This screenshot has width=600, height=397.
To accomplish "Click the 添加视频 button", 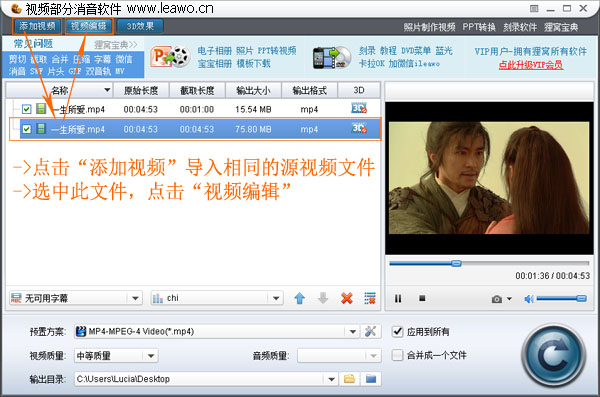I will click(37, 26).
